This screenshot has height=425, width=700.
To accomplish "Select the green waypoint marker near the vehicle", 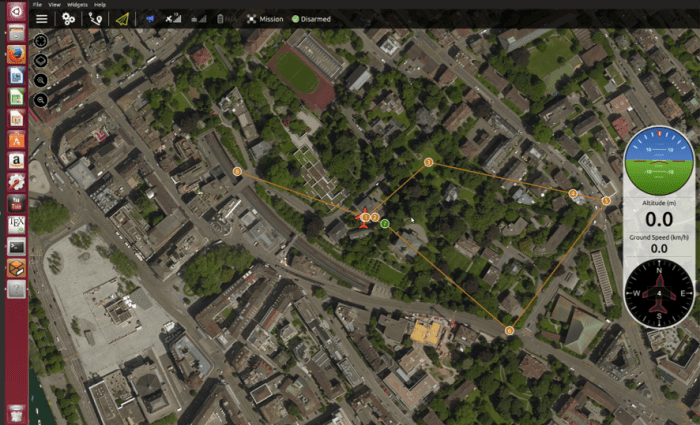I will click(384, 222).
